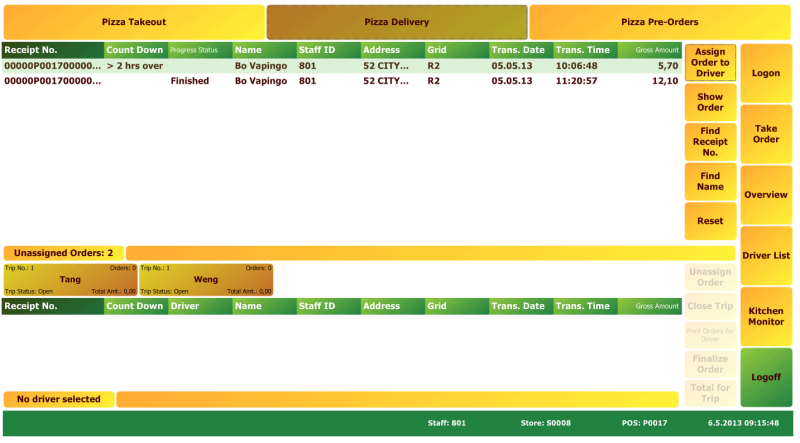Viewport: 800px width, 443px height.
Task: Select driver Tang's trip tile
Action: (x=70, y=280)
